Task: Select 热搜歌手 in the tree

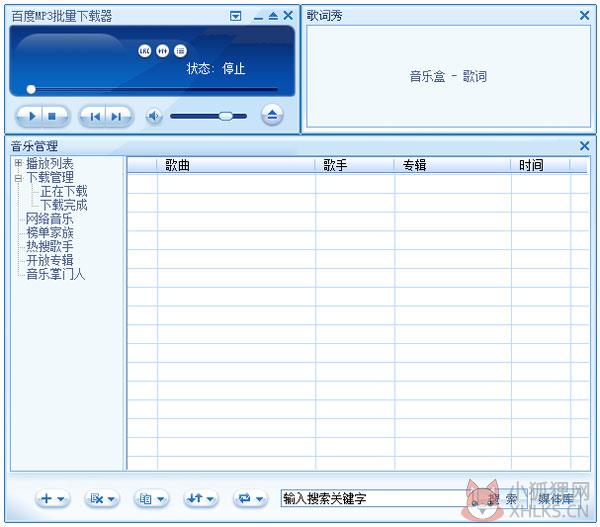Action: (x=50, y=246)
